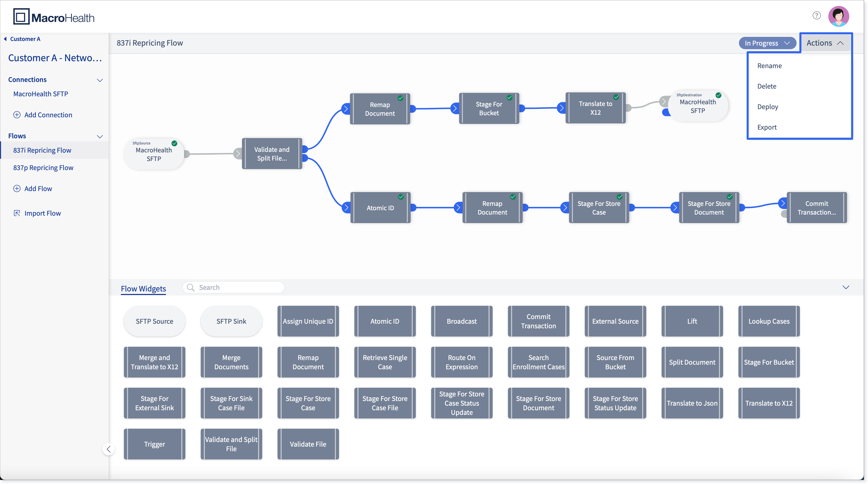Collapse the Flows section chevron

point(100,136)
